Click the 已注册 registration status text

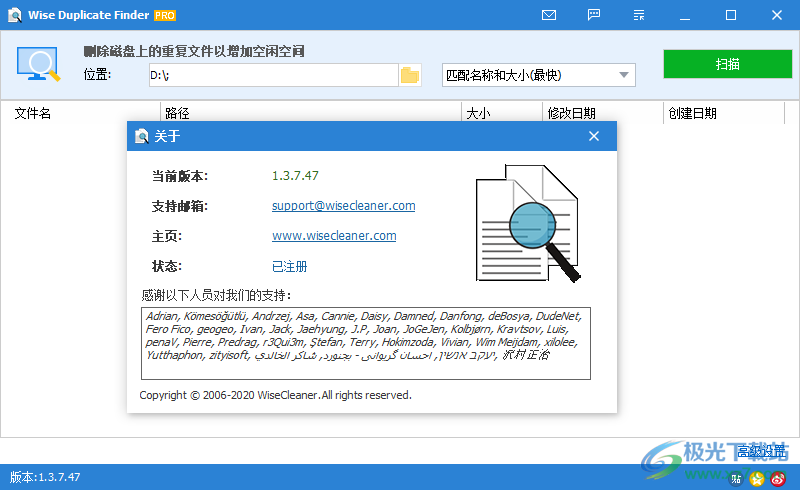click(x=289, y=266)
